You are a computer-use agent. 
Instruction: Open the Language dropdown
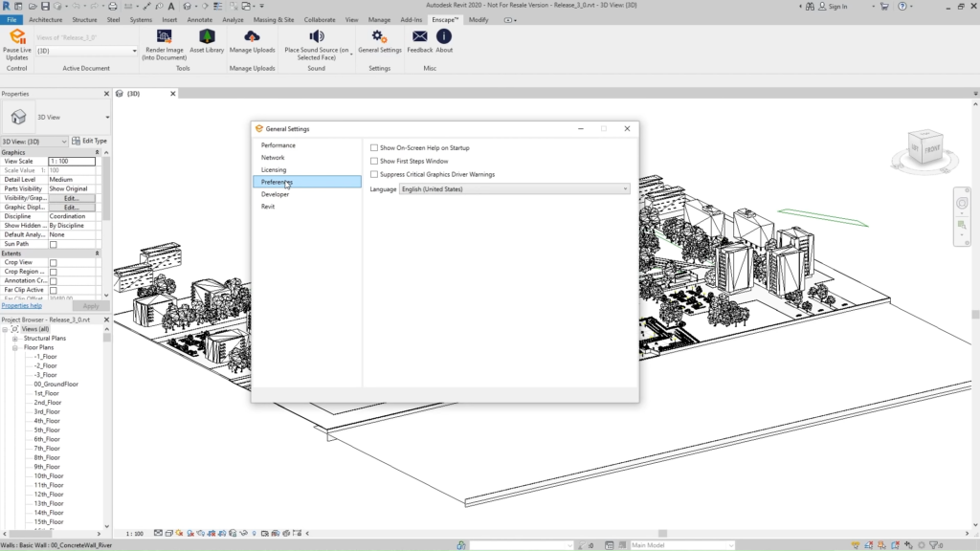coord(514,188)
